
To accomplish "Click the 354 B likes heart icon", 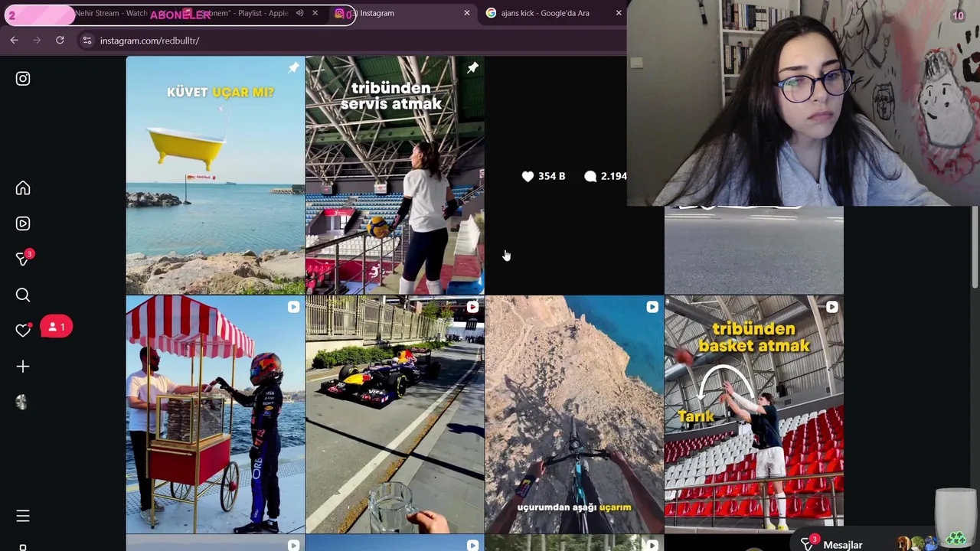I will point(528,177).
